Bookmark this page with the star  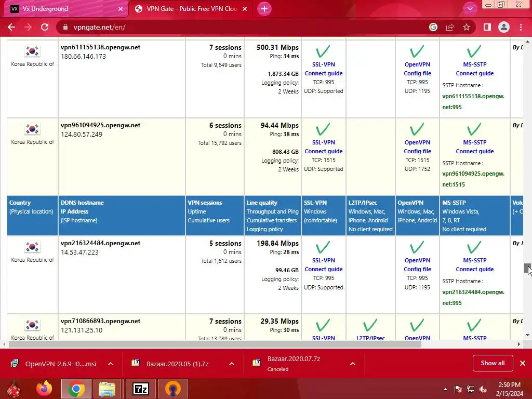click(467, 27)
